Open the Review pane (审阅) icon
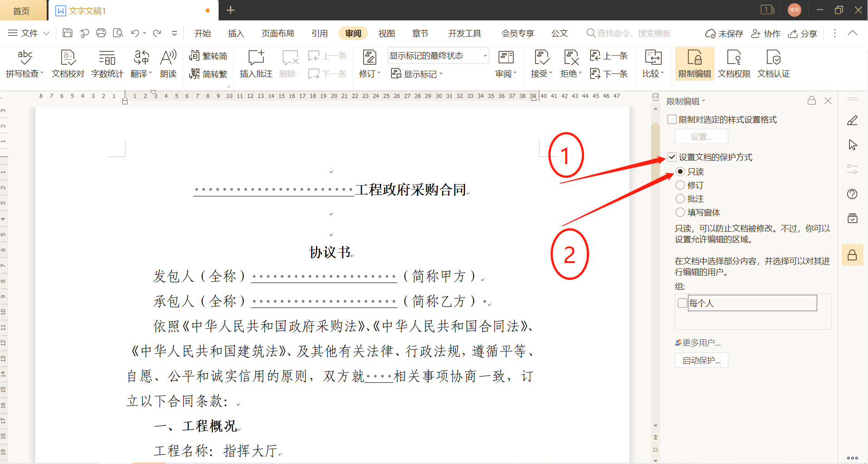Image resolution: width=868 pixels, height=464 pixels. pos(506,58)
